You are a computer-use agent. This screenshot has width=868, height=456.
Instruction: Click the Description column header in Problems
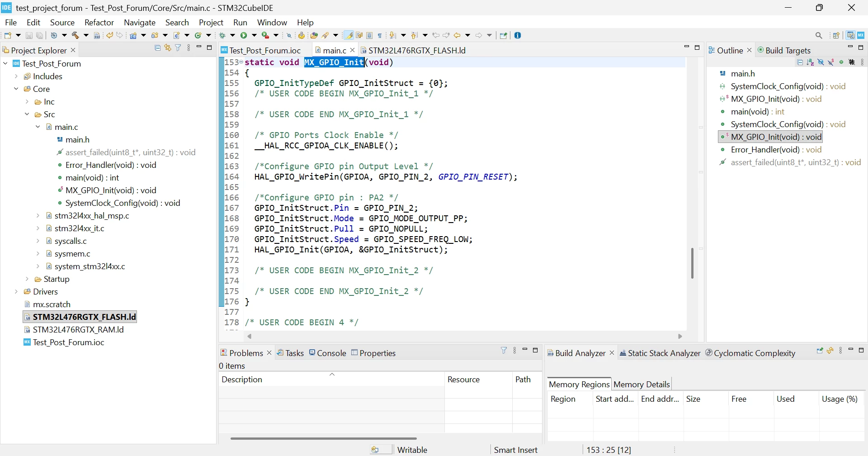click(331, 379)
